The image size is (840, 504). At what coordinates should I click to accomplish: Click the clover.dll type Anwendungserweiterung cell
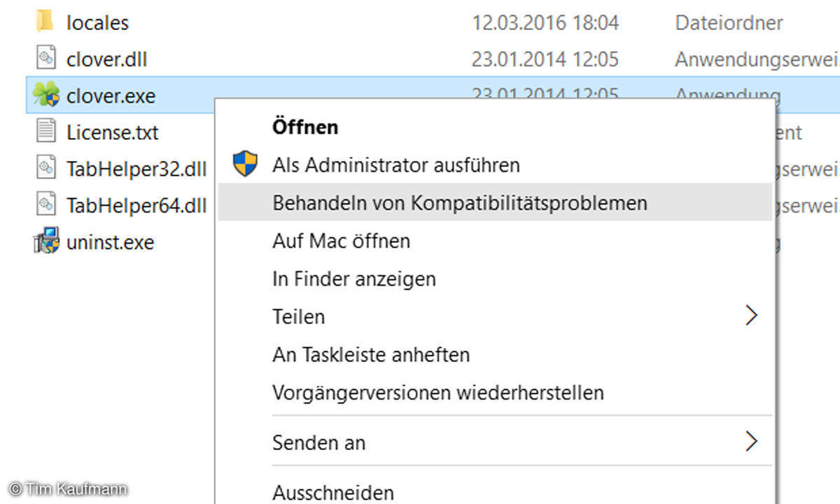pos(757,59)
